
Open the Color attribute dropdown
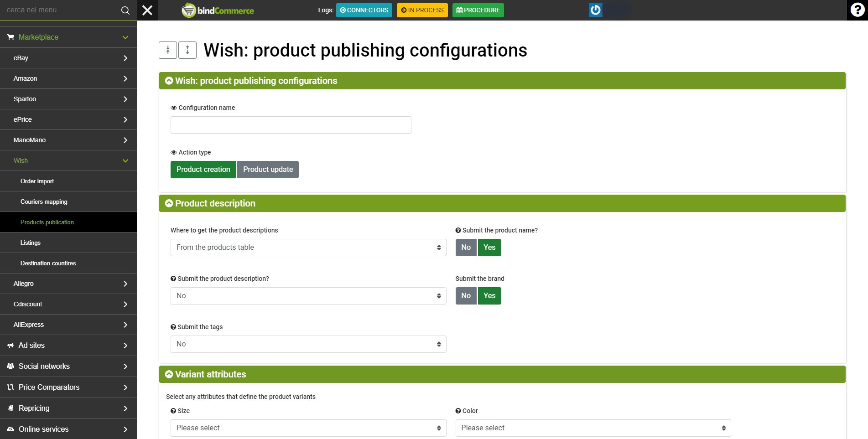click(593, 428)
